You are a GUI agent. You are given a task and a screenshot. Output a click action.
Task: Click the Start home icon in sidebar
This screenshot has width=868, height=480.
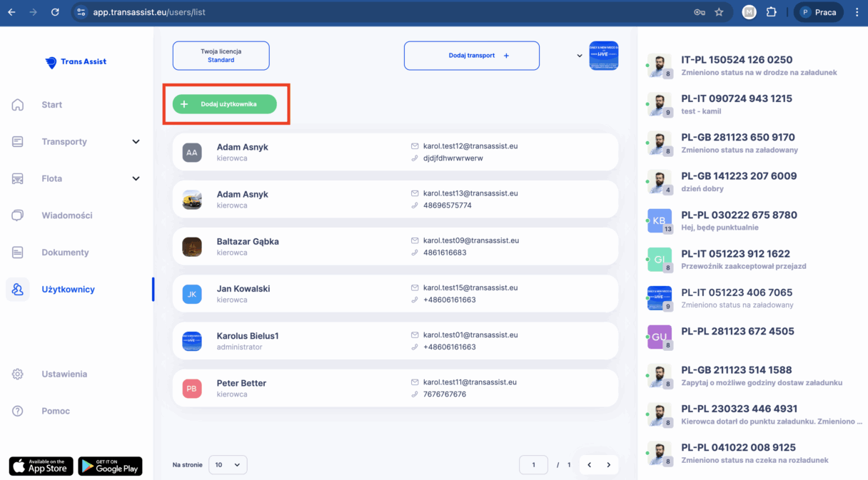point(18,105)
